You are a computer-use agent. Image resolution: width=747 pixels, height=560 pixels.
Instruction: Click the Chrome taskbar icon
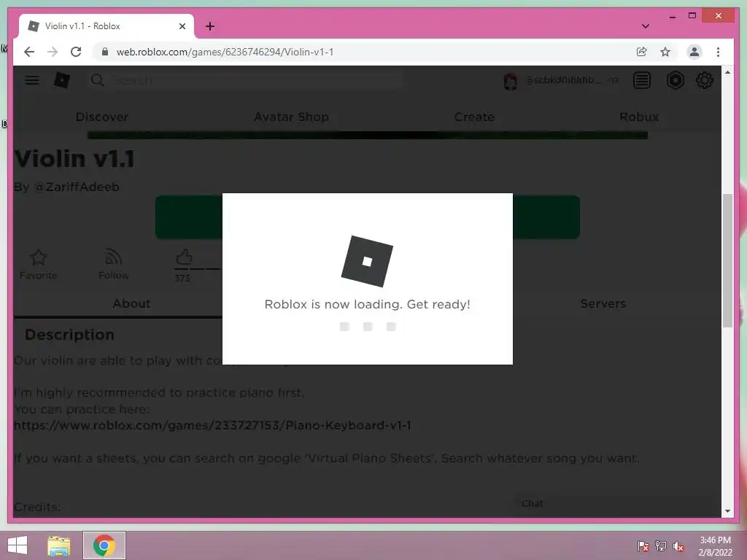(104, 545)
